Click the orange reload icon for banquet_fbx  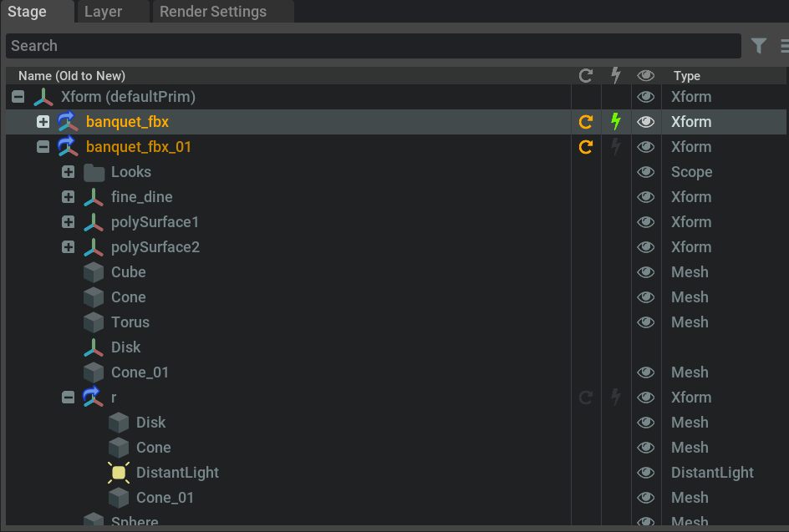tap(586, 122)
